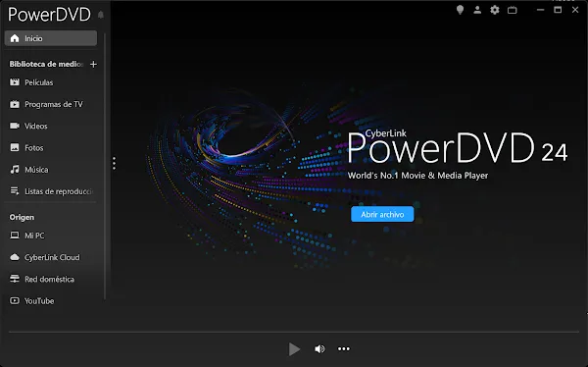The width and height of the screenshot is (588, 367).
Task: Switch to TV mode icon in title bar
Action: pyautogui.click(x=513, y=11)
